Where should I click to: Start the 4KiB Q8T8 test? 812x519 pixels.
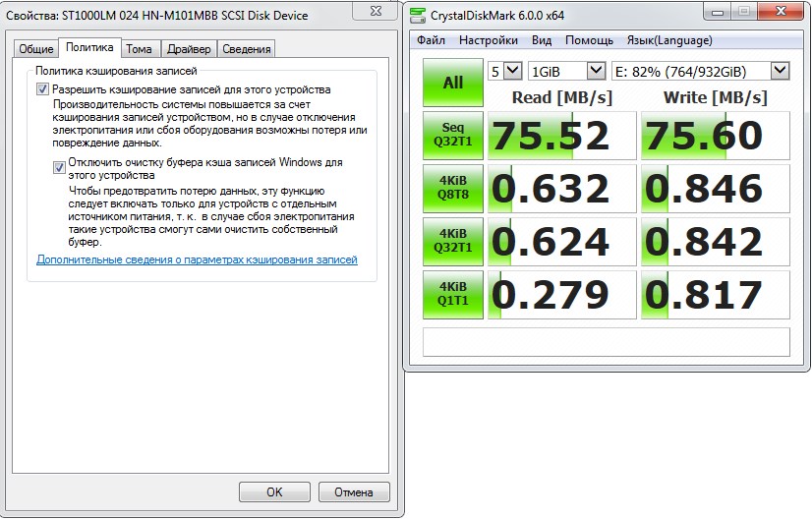452,189
